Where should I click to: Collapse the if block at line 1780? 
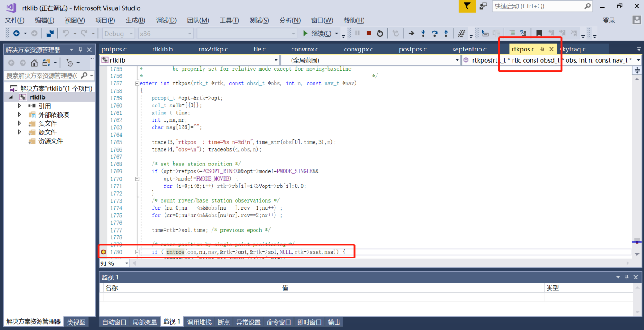click(137, 252)
